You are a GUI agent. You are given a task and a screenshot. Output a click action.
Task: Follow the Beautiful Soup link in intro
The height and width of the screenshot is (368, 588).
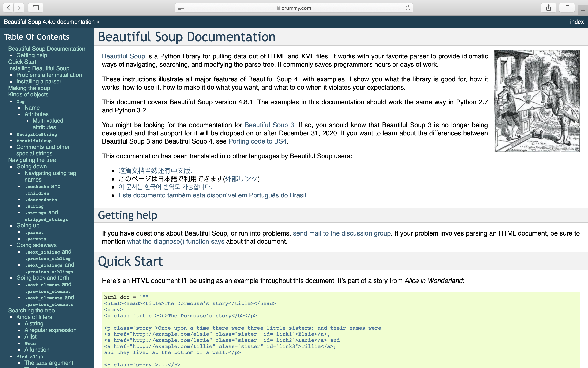click(124, 56)
